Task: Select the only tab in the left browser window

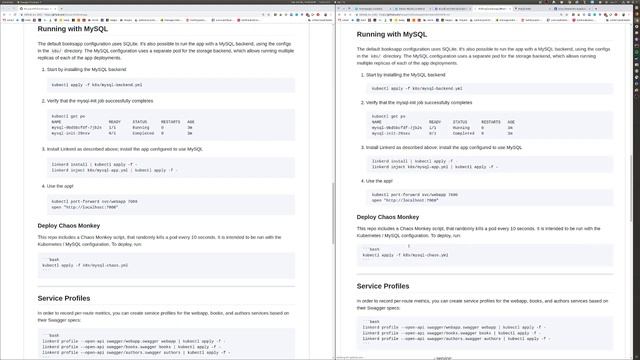Action: (x=38, y=9)
